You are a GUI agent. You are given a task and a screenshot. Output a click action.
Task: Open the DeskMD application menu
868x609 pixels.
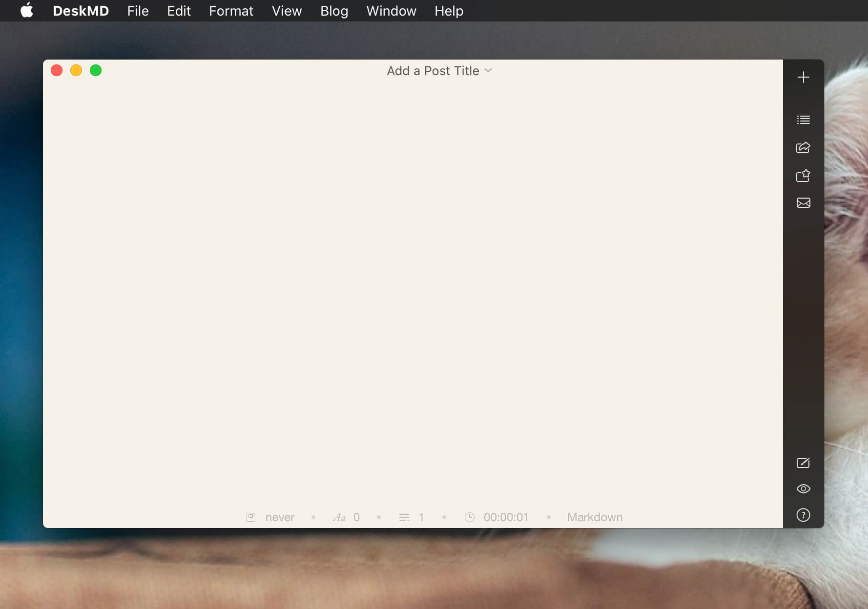[81, 11]
